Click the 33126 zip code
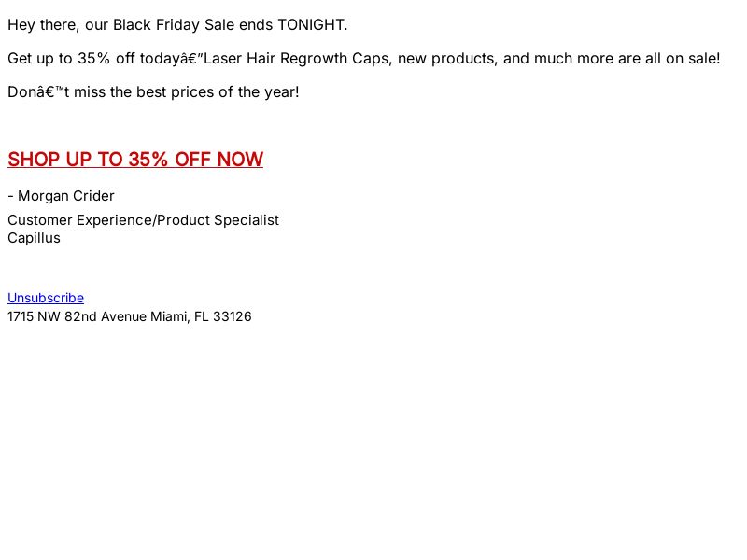The image size is (747, 560). click(x=232, y=316)
